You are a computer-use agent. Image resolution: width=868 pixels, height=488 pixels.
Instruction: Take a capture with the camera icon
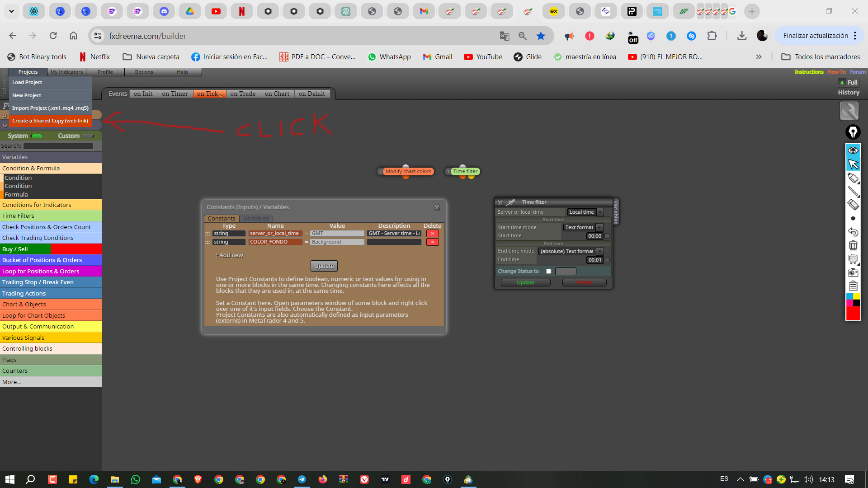click(853, 272)
